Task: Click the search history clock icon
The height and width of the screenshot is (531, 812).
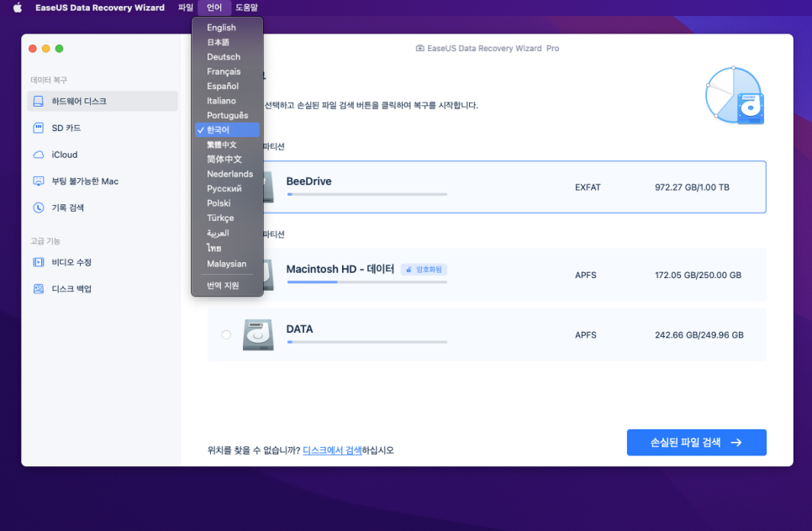Action: click(x=39, y=208)
